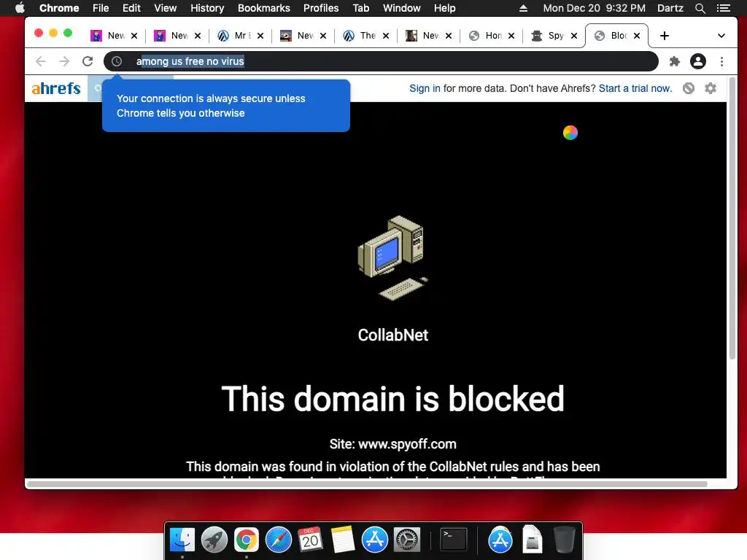The image size is (747, 560).
Task: Open Notes from the Dock
Action: [343, 540]
